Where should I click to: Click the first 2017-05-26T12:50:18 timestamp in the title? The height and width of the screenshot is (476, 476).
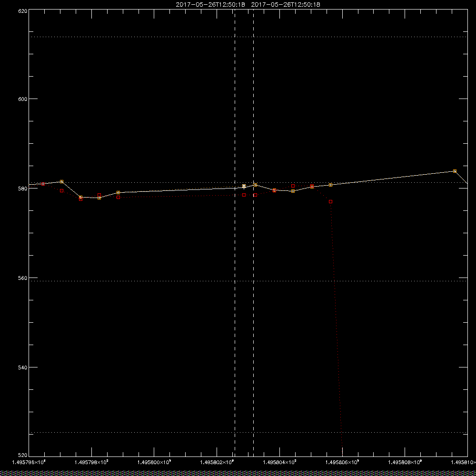pyautogui.click(x=210, y=5)
